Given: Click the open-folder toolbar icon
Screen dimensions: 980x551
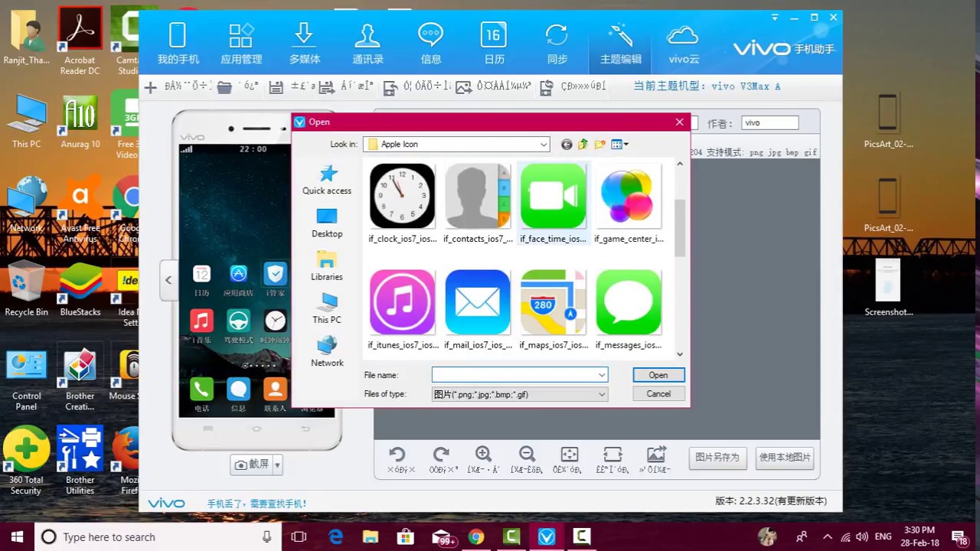Looking at the screenshot, I should point(224,87).
